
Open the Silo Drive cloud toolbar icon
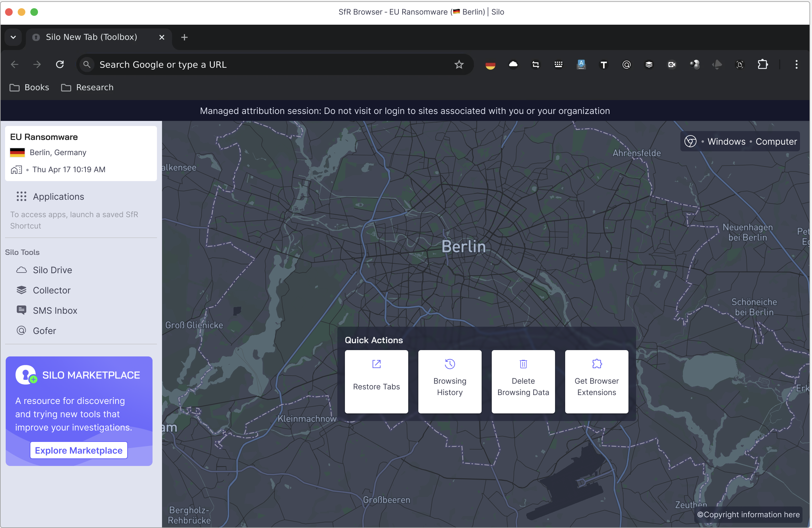pos(513,64)
